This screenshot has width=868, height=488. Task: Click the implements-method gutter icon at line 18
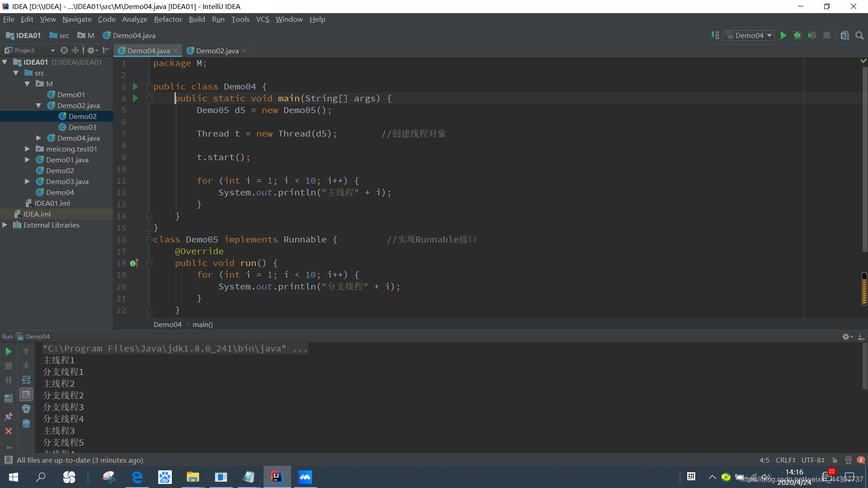134,263
